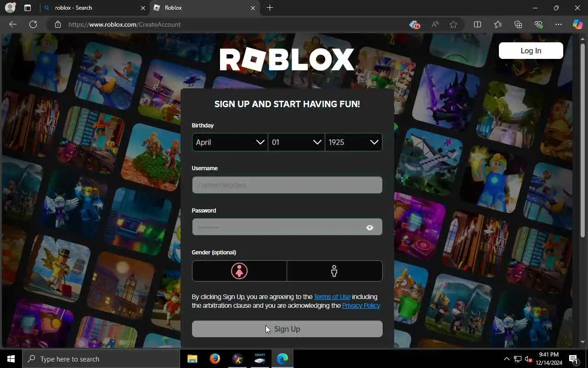Click the Roblox logo
Viewport: 588px width, 368px height.
287,59
